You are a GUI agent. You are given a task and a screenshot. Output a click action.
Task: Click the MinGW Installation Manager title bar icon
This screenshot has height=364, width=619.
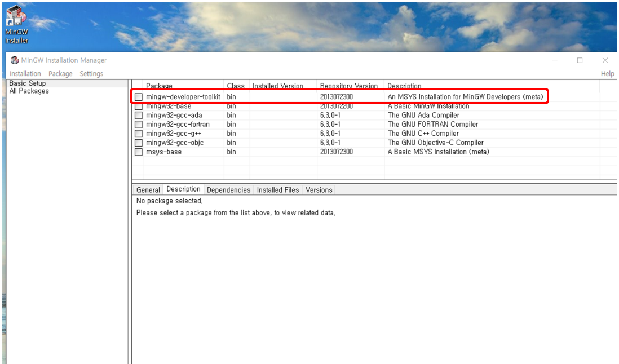15,60
